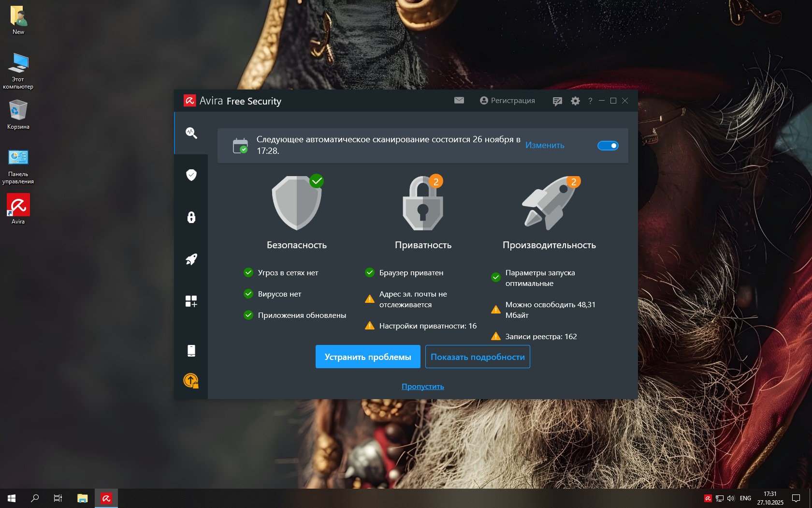Open the Security shield sidebar icon
This screenshot has height=508, width=812.
pos(191,175)
